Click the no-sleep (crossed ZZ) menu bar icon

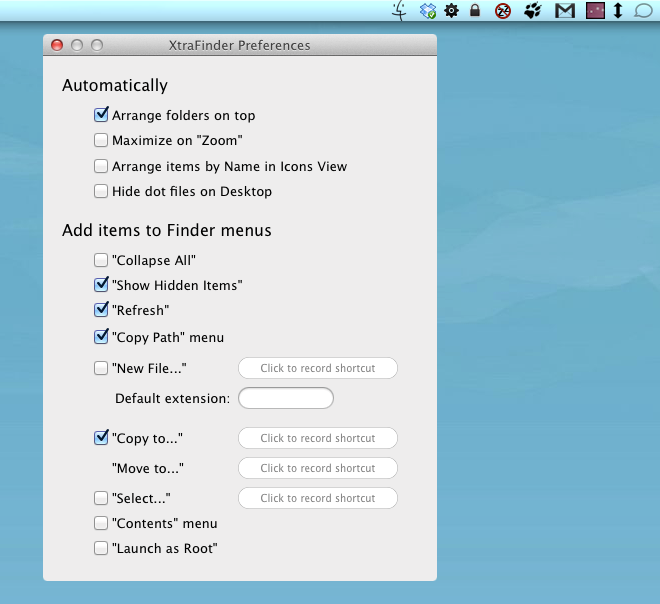503,11
